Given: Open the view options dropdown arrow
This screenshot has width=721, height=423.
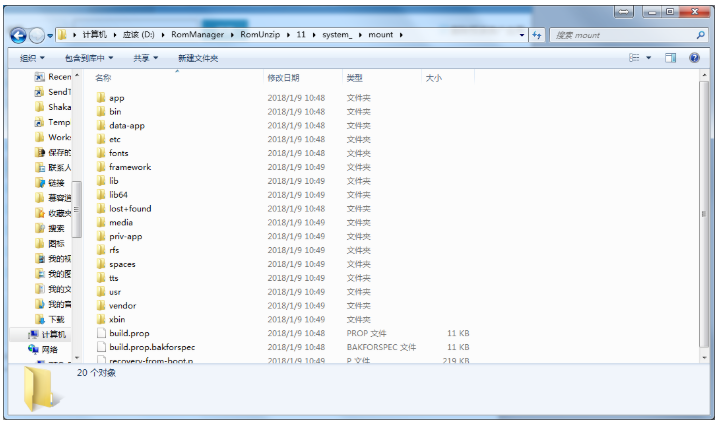Looking at the screenshot, I should (x=648, y=58).
